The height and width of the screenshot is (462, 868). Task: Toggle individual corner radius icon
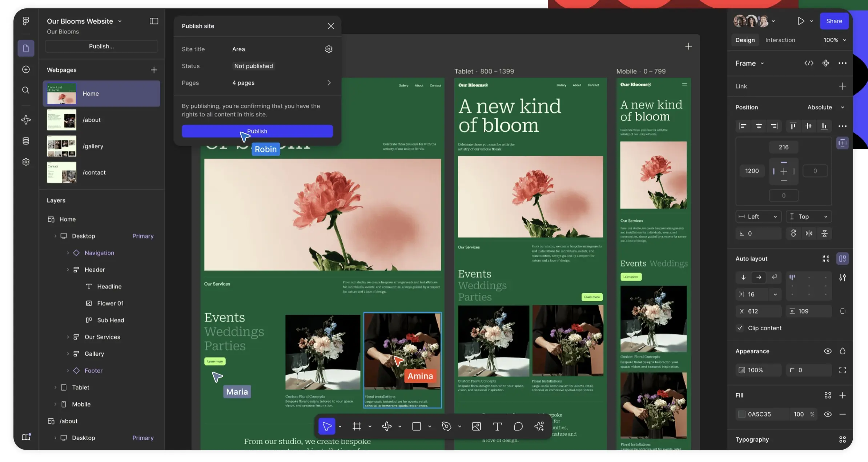[843, 370]
